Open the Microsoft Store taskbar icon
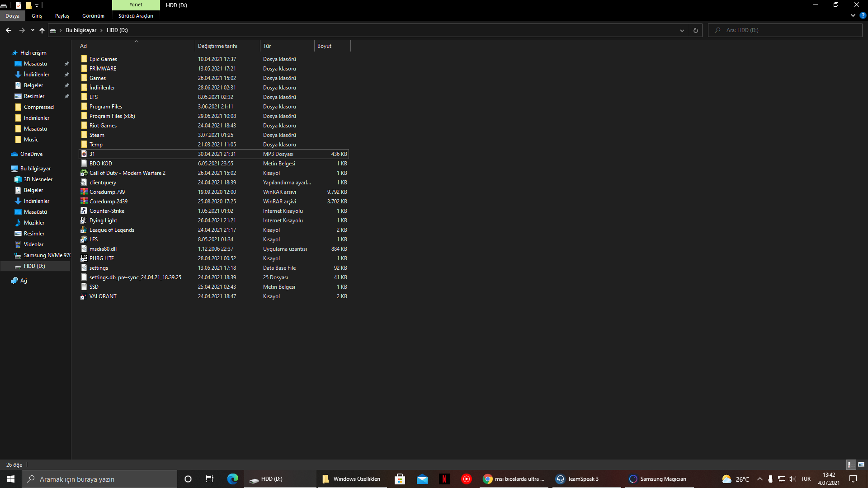Image resolution: width=868 pixels, height=488 pixels. pos(400,479)
